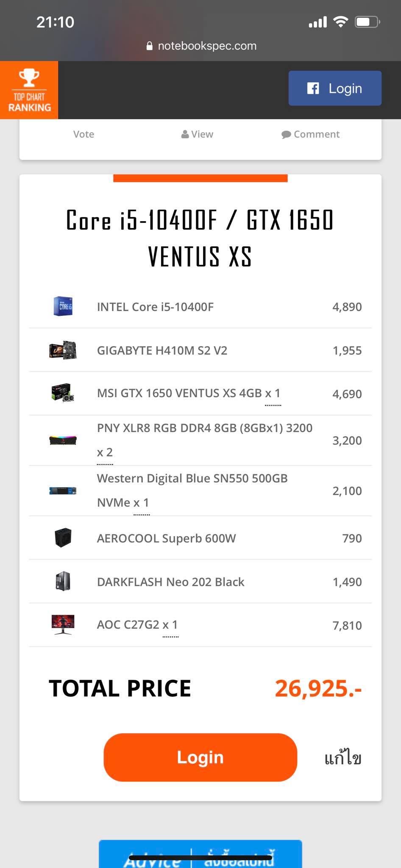The image size is (401, 868).
Task: Open the GIGABYTE H410M S2 V2 link
Action: 162,351
